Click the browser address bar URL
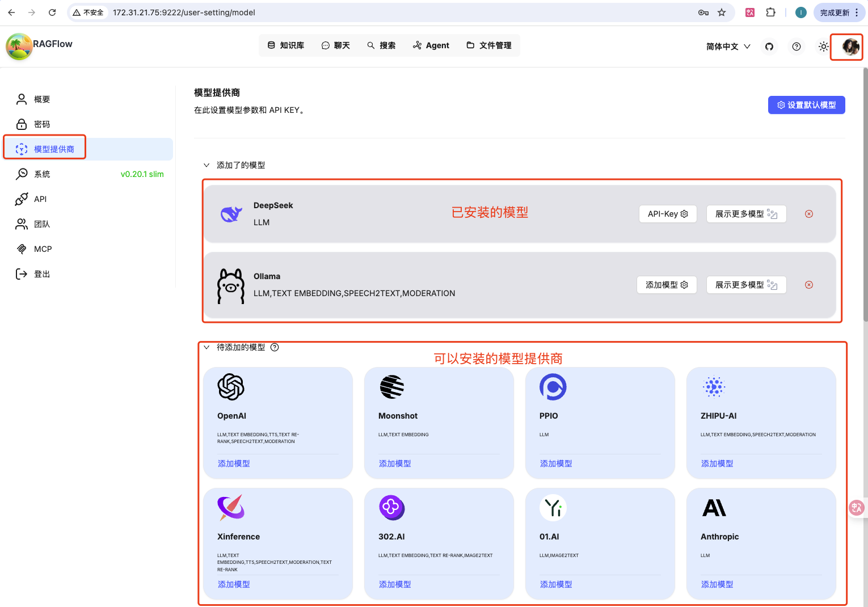This screenshot has height=607, width=868. click(184, 12)
